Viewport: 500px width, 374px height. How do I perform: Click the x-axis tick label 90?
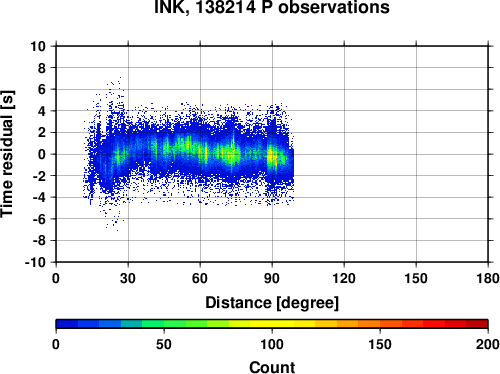pos(272,279)
